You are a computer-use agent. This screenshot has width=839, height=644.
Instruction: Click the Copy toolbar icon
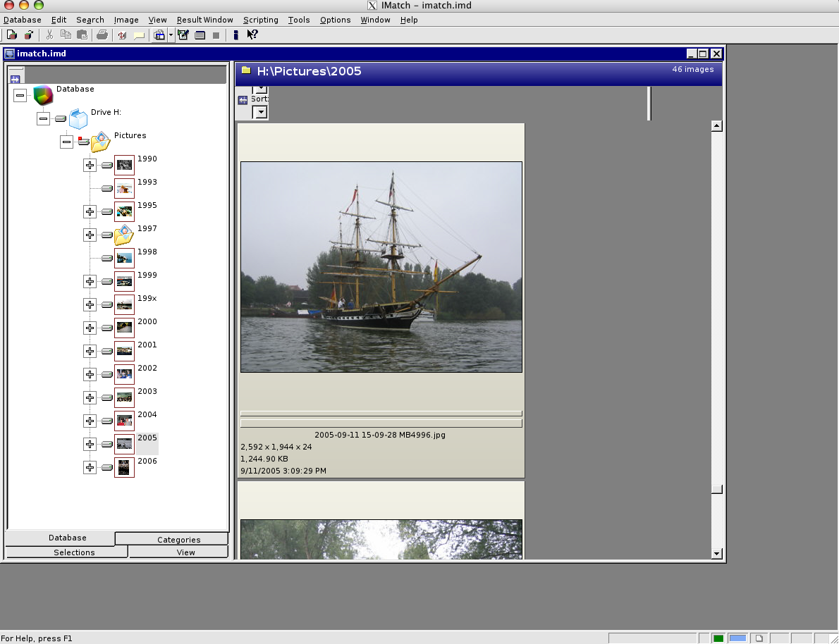(x=66, y=35)
